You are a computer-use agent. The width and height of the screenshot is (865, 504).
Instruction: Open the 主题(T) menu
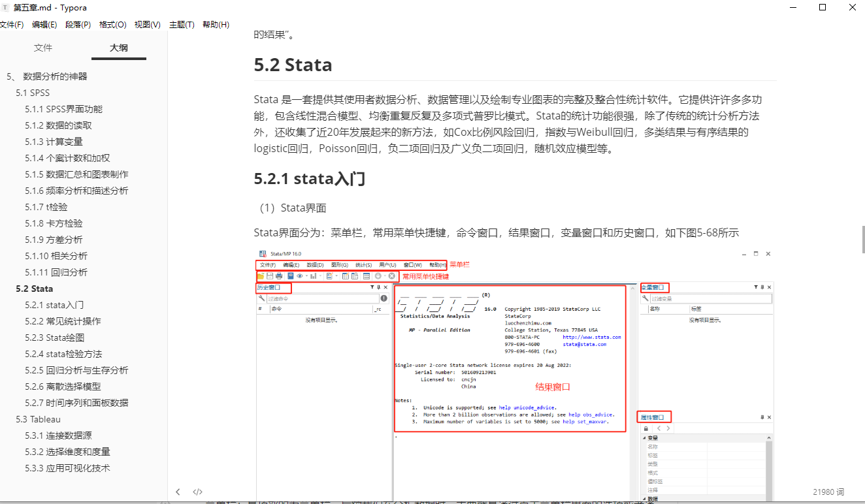(182, 25)
